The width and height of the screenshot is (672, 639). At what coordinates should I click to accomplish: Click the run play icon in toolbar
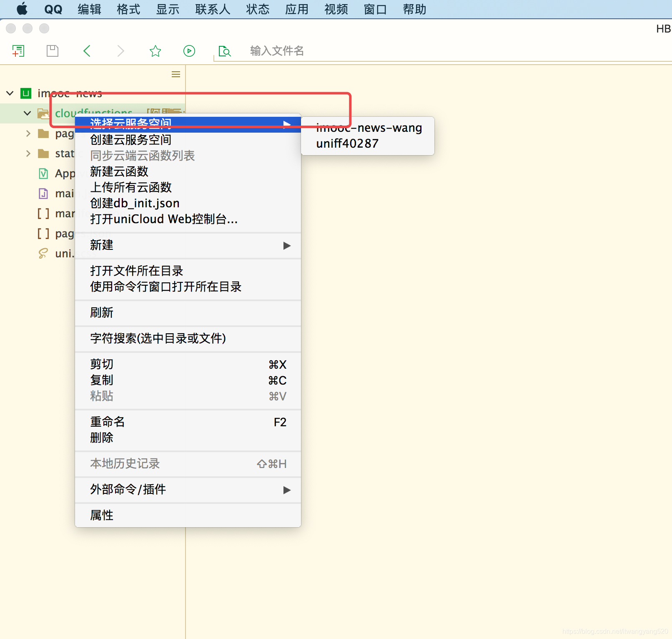[x=189, y=51]
